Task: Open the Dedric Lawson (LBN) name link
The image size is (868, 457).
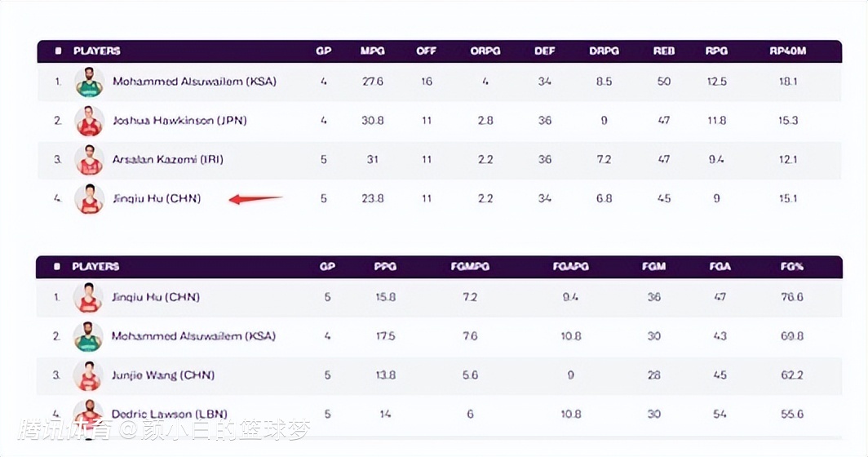Action: [170, 414]
